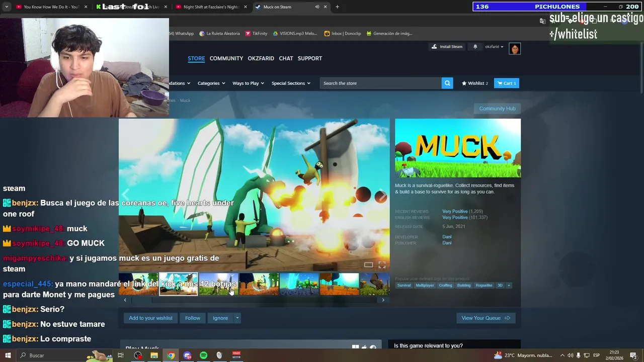Click Install Steam button

tap(447, 47)
